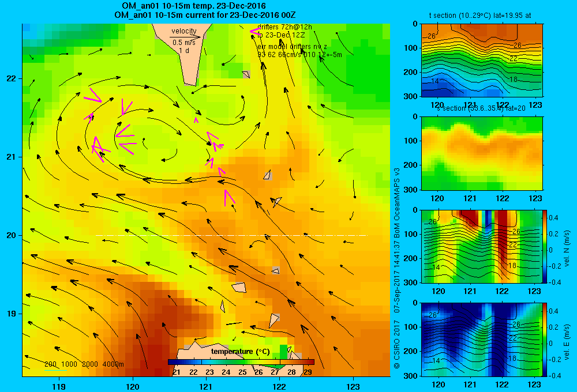
Task: Open the temperature section panel
Action: (x=482, y=61)
